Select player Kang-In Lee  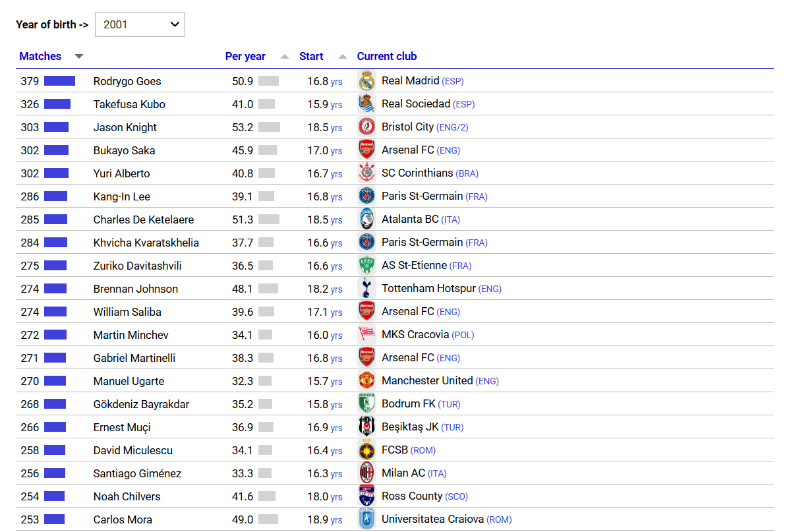[x=121, y=196]
